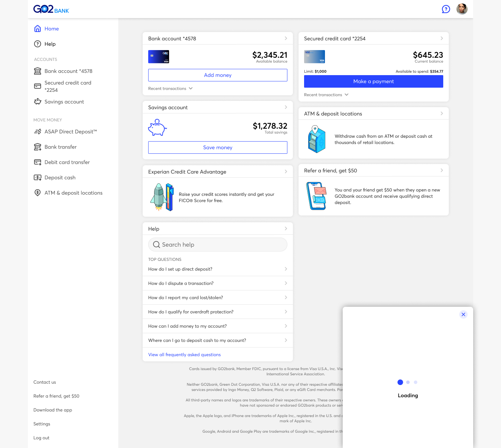Click the Search help input field
The image size is (501, 448).
tap(217, 245)
